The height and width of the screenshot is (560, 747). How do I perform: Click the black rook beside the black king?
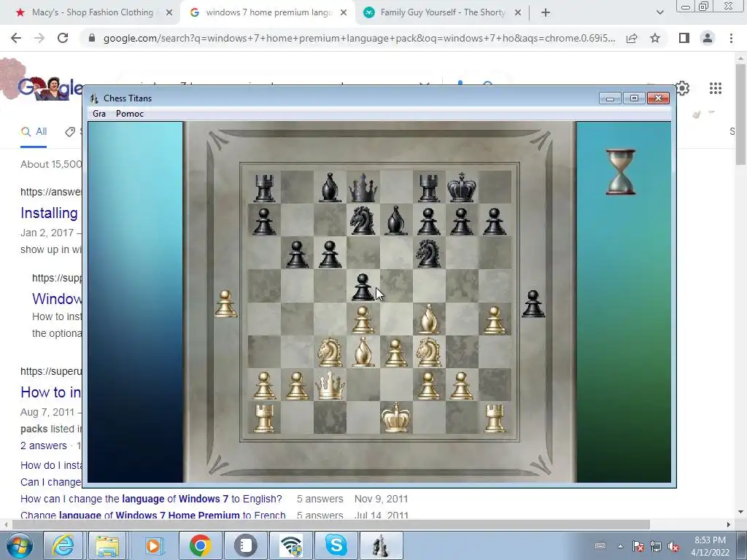click(428, 187)
